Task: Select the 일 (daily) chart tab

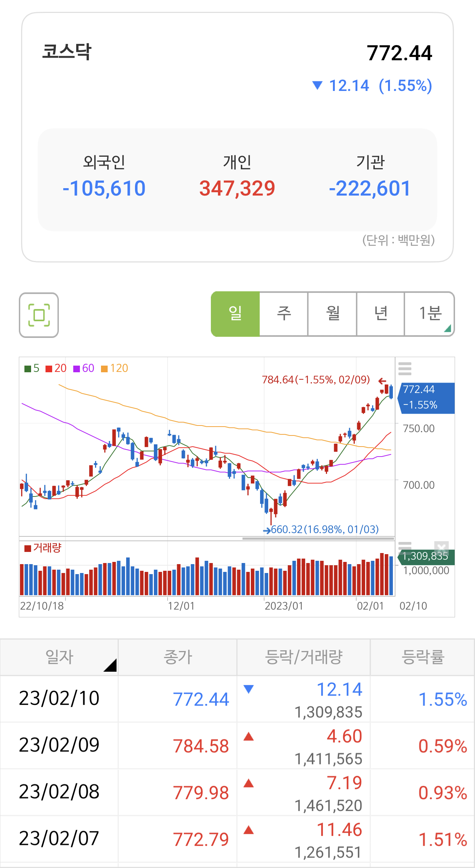Action: tap(235, 314)
